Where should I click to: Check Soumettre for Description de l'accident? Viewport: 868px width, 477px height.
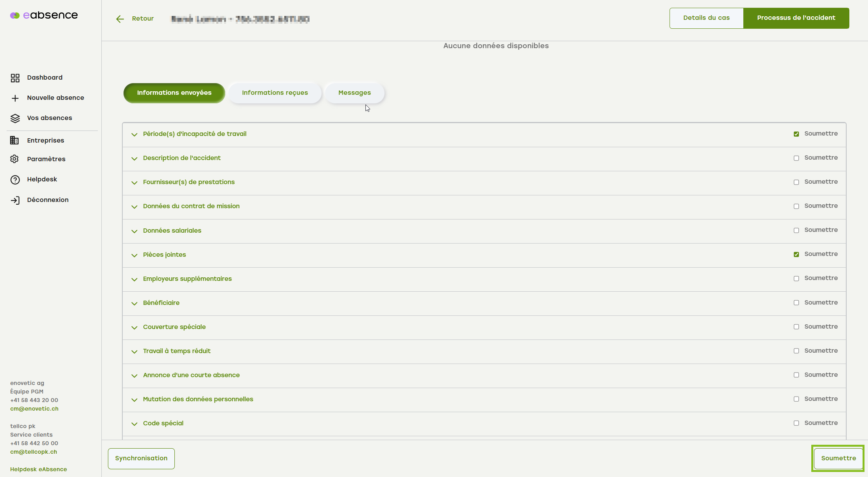[796, 158]
